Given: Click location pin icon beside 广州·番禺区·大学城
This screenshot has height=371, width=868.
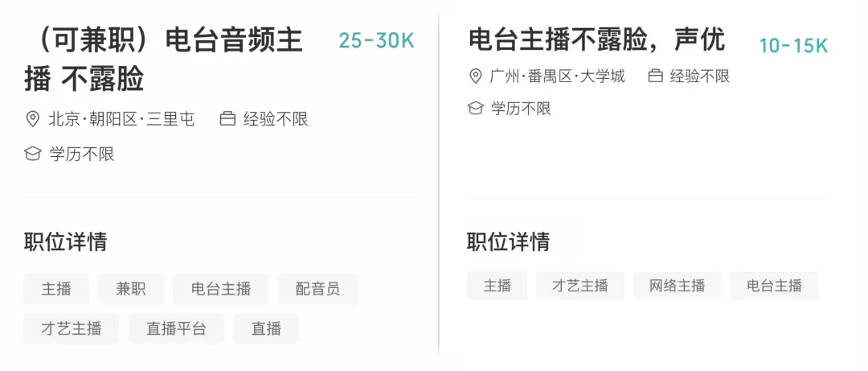Looking at the screenshot, I should click(x=476, y=76).
